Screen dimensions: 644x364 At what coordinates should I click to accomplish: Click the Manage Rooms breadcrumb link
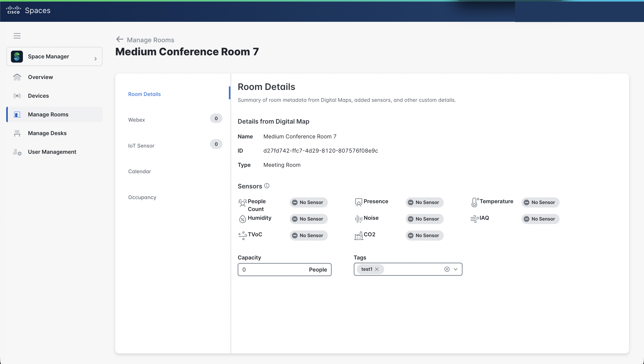click(150, 40)
